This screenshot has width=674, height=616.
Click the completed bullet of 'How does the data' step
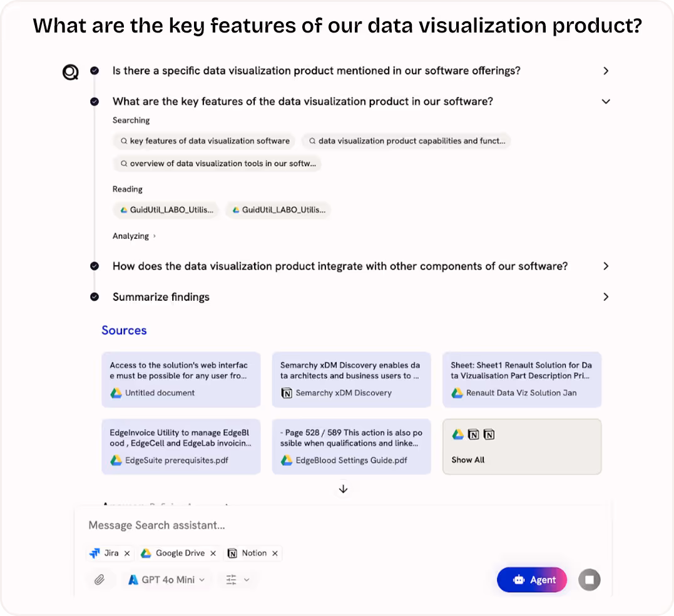(x=94, y=266)
